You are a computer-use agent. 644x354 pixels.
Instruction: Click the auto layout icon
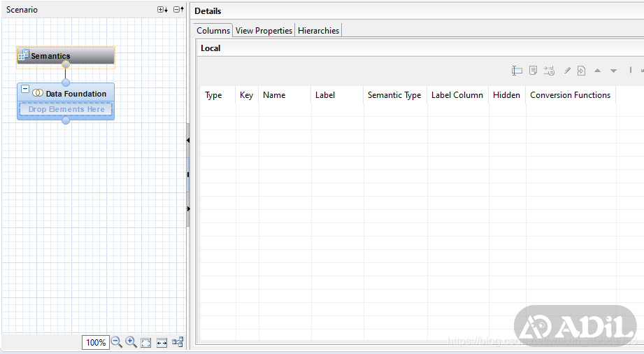tap(178, 342)
